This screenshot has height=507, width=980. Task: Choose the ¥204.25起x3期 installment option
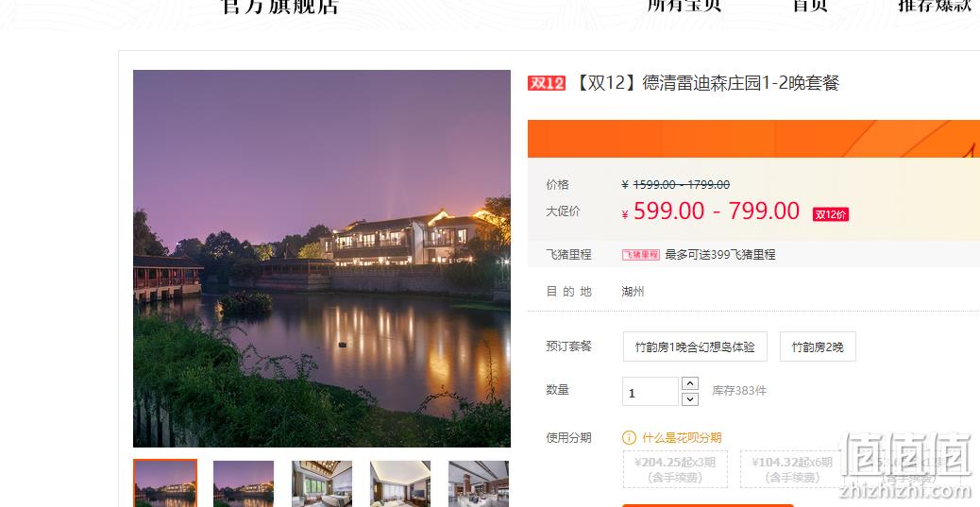tap(675, 469)
